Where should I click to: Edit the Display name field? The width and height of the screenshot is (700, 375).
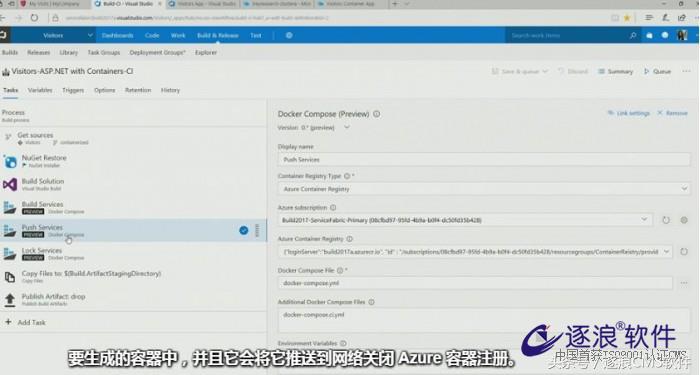click(x=484, y=159)
